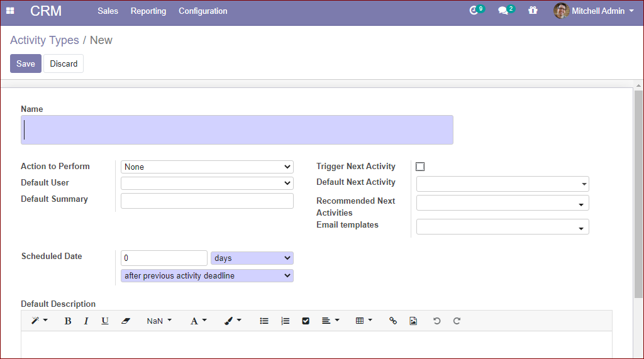This screenshot has height=359, width=644.
Task: Click Mitchell Admin avatar picture
Action: pos(561,11)
